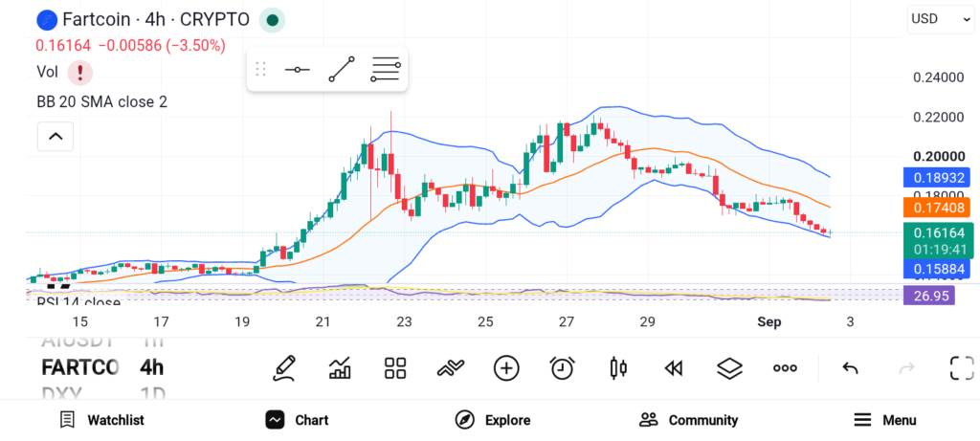Toggle fullscreen mode icon
Viewport: 980px width, 441px height.
click(x=962, y=368)
